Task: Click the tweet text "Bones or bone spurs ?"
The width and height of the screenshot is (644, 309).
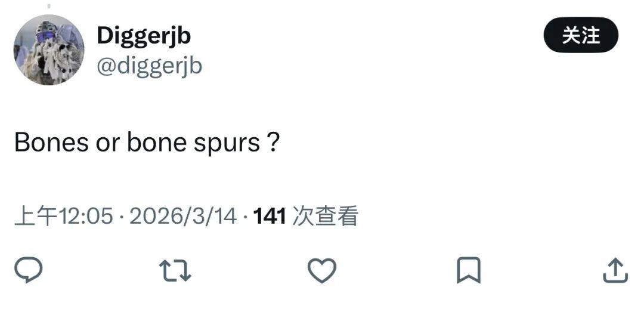Action: click(147, 144)
